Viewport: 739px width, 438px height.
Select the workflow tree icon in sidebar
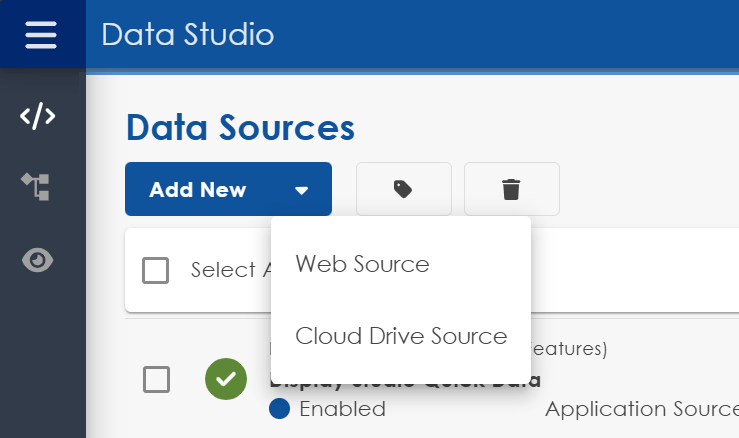pyautogui.click(x=38, y=187)
